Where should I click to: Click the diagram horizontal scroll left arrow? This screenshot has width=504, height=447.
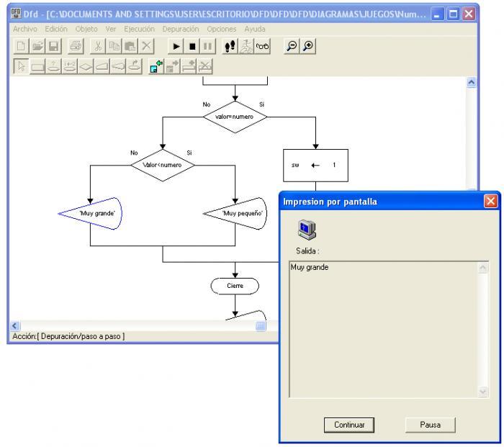[x=15, y=326]
